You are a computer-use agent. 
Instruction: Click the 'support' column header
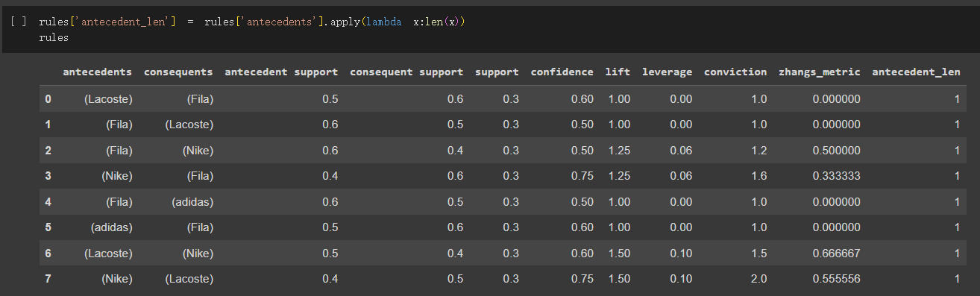497,72
